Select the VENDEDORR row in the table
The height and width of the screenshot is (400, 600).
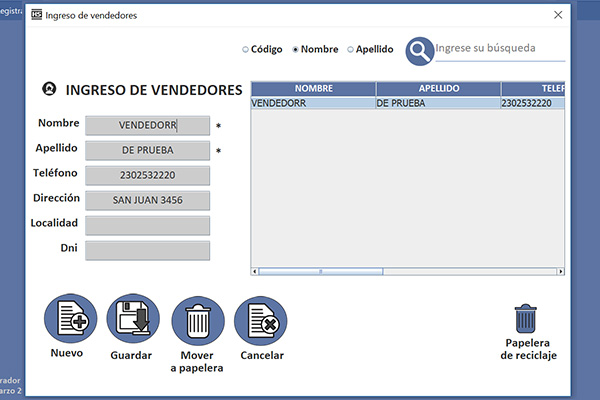(x=312, y=102)
